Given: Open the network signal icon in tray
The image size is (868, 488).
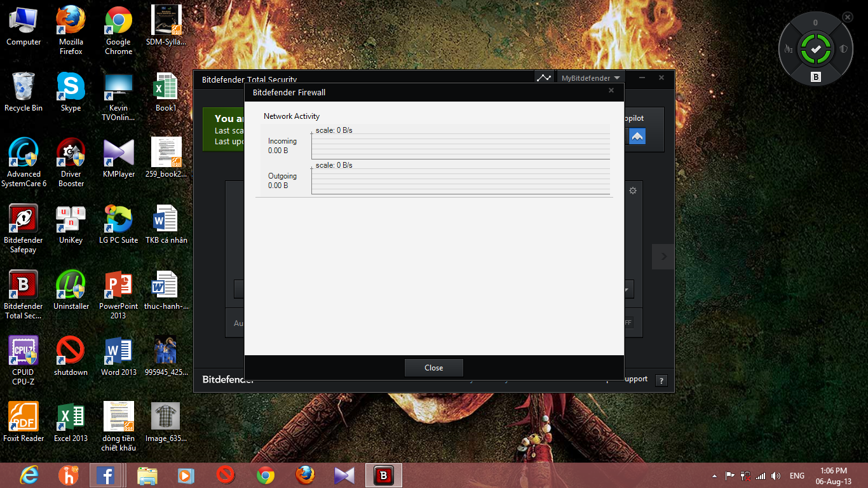Looking at the screenshot, I should pyautogui.click(x=760, y=475).
